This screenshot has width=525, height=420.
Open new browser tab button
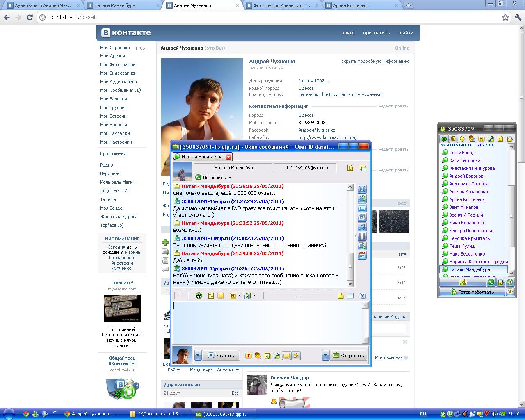tap(408, 5)
